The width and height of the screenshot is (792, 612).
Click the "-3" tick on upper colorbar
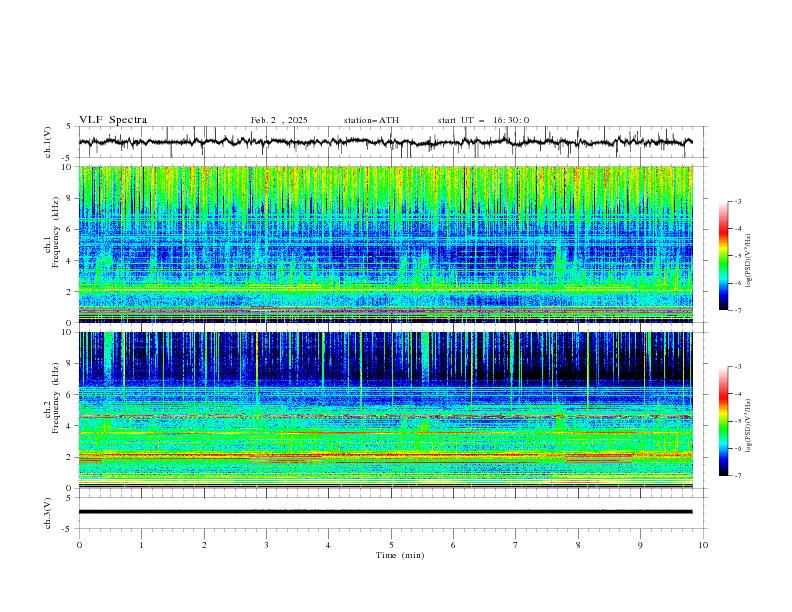point(737,201)
